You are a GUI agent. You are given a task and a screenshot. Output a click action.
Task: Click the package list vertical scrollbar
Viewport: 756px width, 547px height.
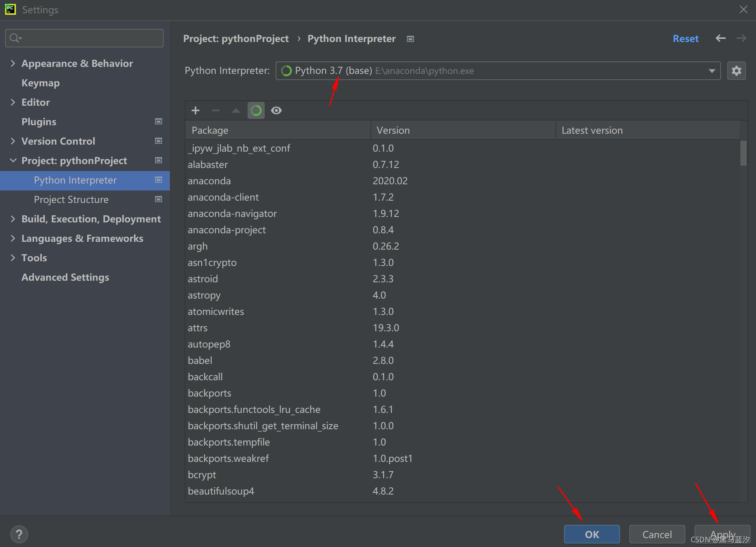[x=743, y=153]
